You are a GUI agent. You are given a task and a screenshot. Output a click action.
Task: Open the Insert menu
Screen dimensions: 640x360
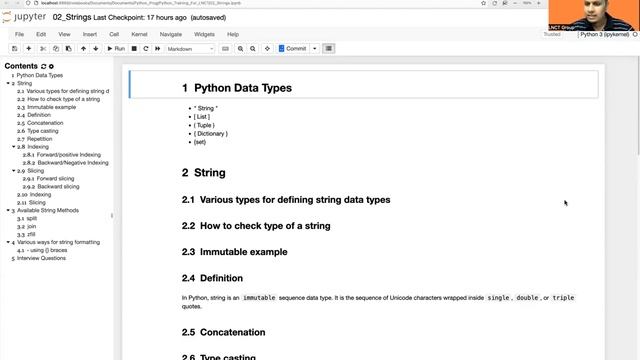click(90, 34)
